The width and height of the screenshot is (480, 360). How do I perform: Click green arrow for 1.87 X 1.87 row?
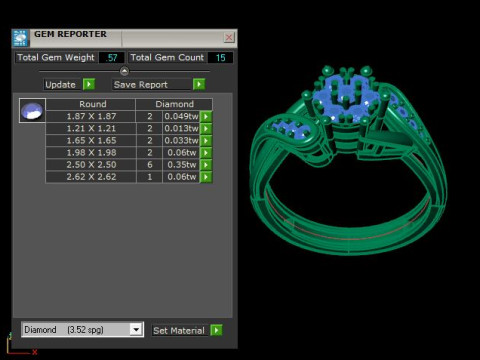pyautogui.click(x=206, y=116)
